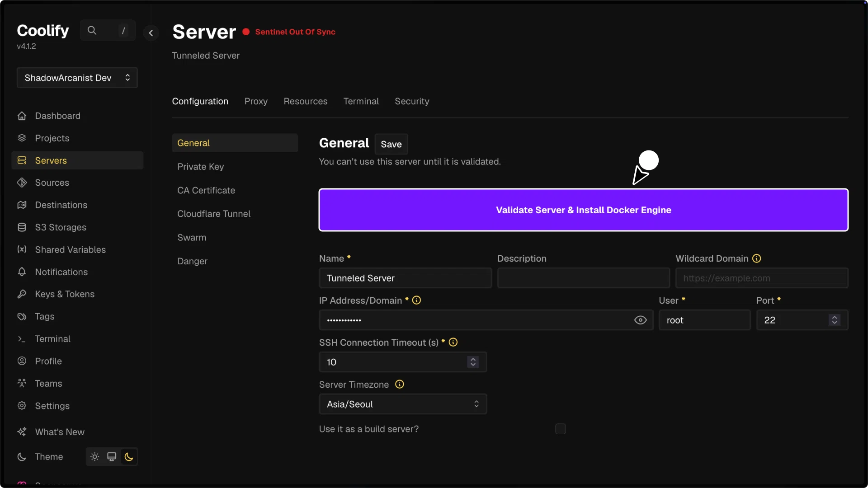This screenshot has height=488, width=868.
Task: Click the S3 Storages database icon
Action: [22, 227]
